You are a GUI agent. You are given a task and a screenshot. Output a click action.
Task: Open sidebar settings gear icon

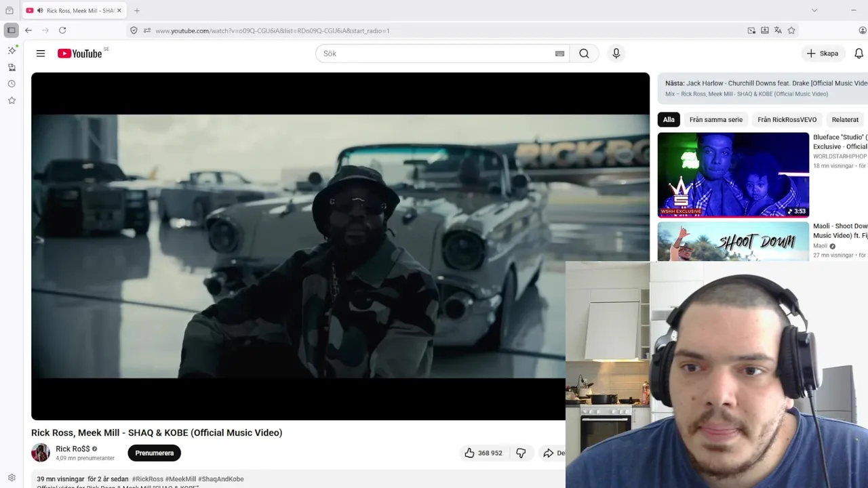(12, 478)
